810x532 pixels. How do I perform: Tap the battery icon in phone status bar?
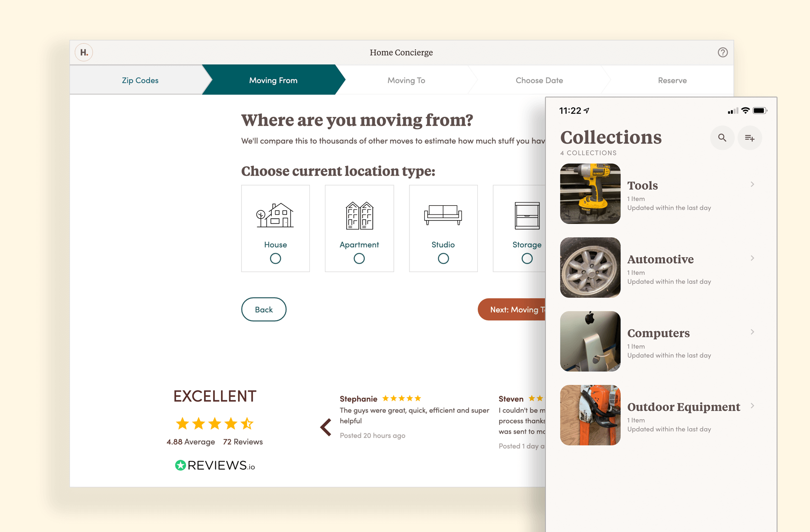pyautogui.click(x=760, y=111)
